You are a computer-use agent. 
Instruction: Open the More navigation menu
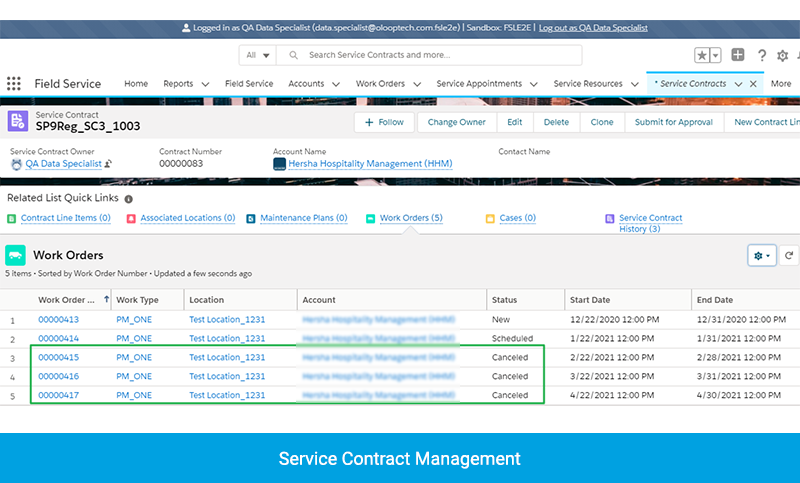[x=781, y=84]
